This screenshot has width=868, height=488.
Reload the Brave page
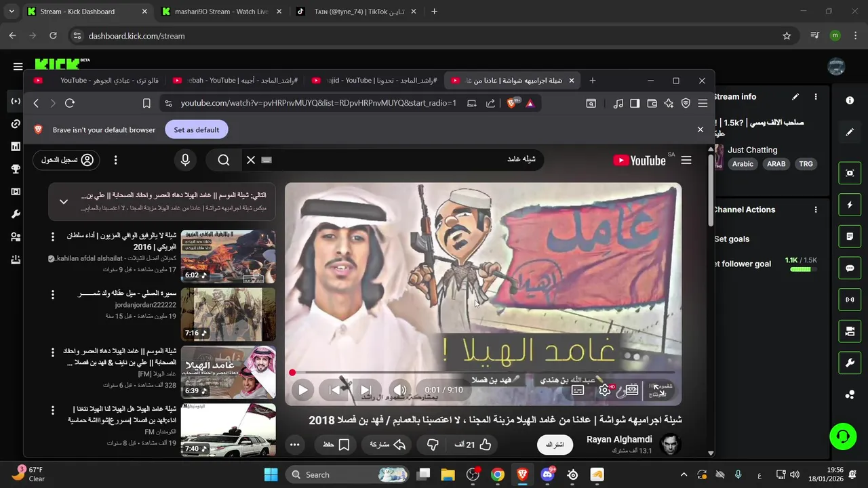[x=69, y=103]
